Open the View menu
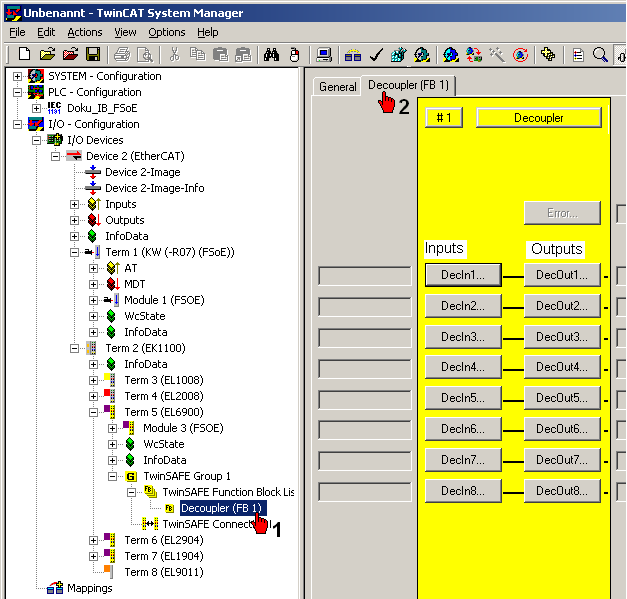The height and width of the screenshot is (599, 627). (x=125, y=32)
